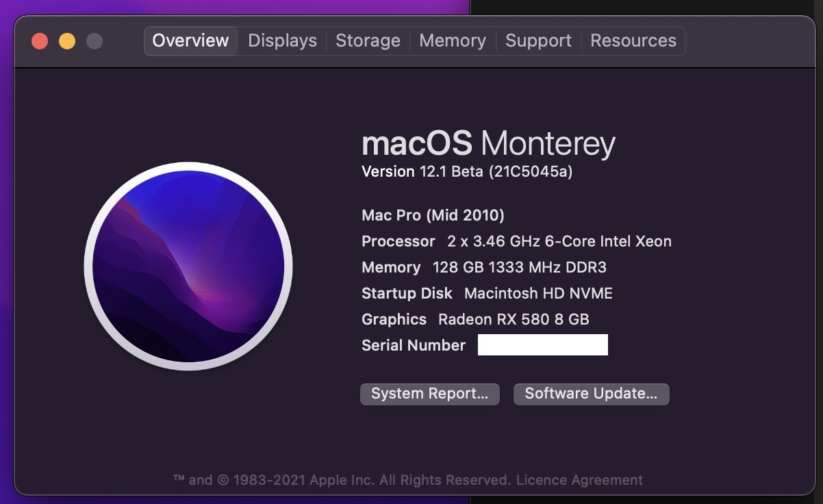This screenshot has height=504, width=823.
Task: Open the Licence Agreement link
Action: [579, 479]
